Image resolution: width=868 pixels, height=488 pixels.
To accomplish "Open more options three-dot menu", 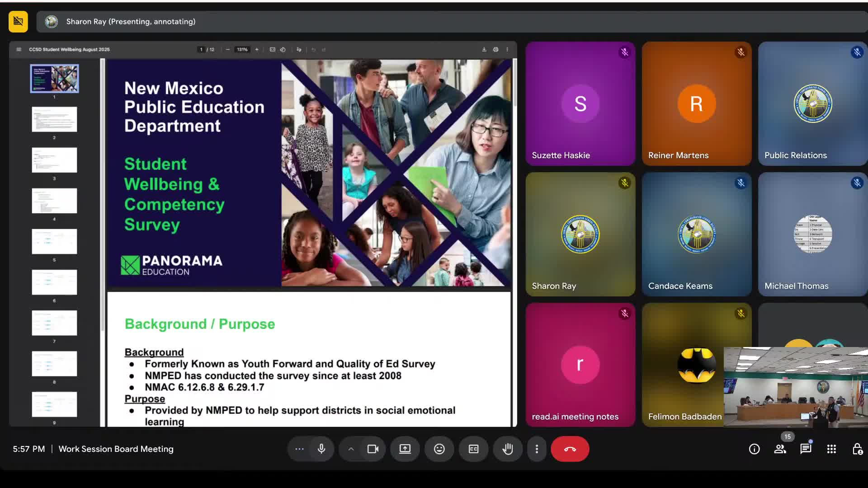I will click(x=537, y=449).
